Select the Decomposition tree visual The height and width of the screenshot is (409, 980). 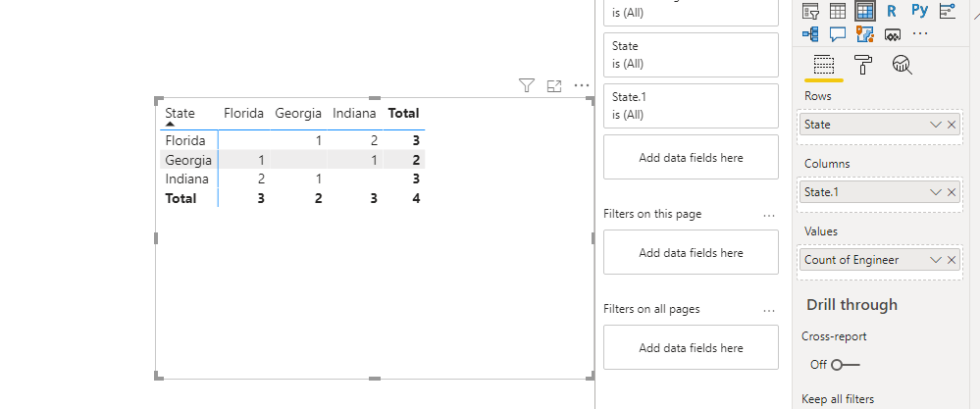810,33
